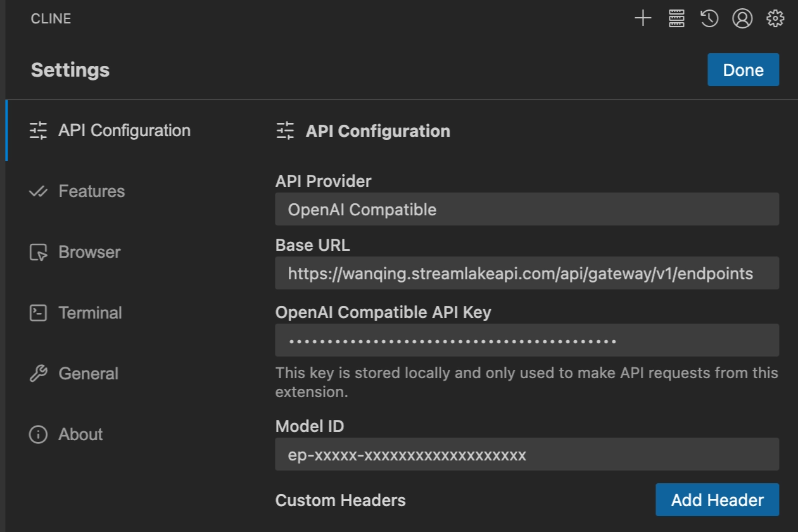Switch to the Features tab

coord(92,191)
